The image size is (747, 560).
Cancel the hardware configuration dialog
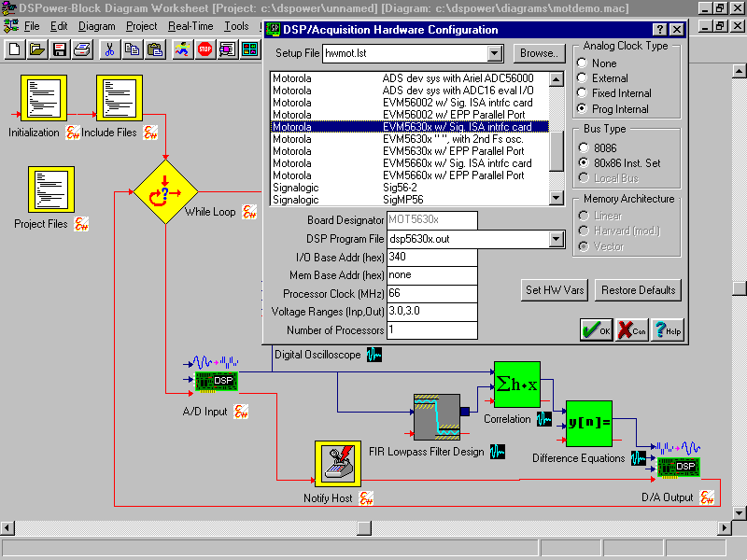tap(632, 329)
